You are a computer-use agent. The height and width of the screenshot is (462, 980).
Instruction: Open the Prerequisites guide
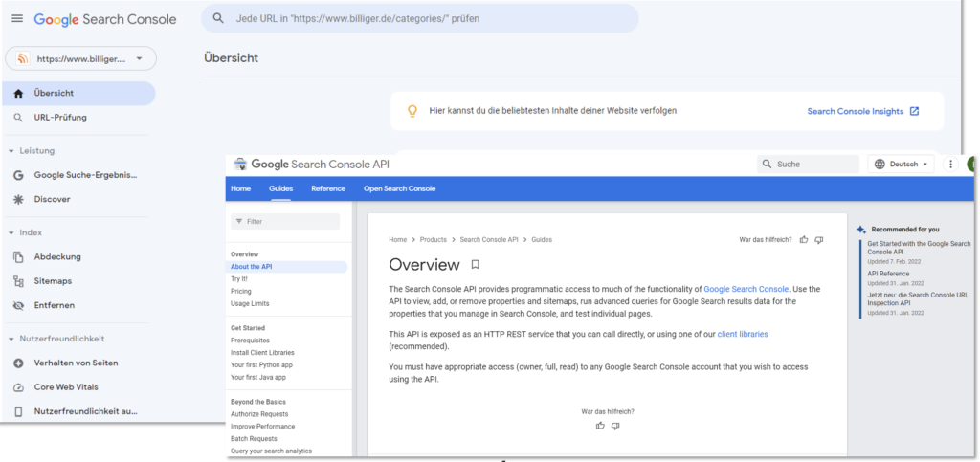[250, 341]
